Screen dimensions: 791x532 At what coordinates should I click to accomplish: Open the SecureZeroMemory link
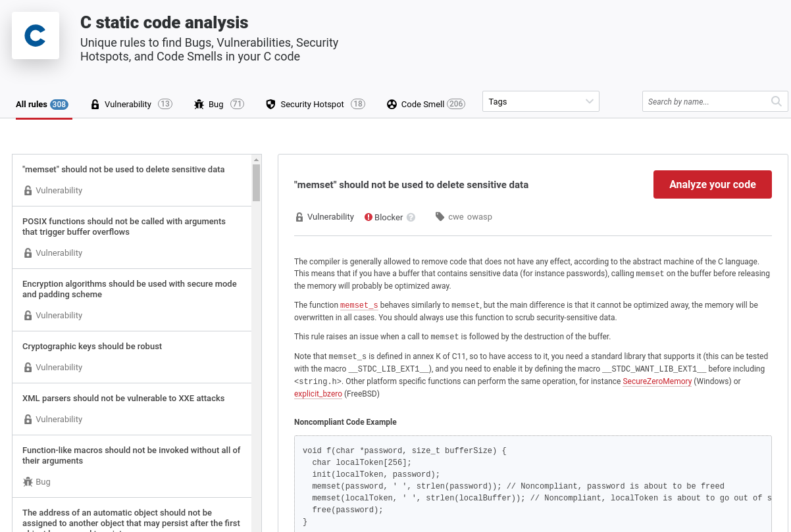(x=657, y=381)
